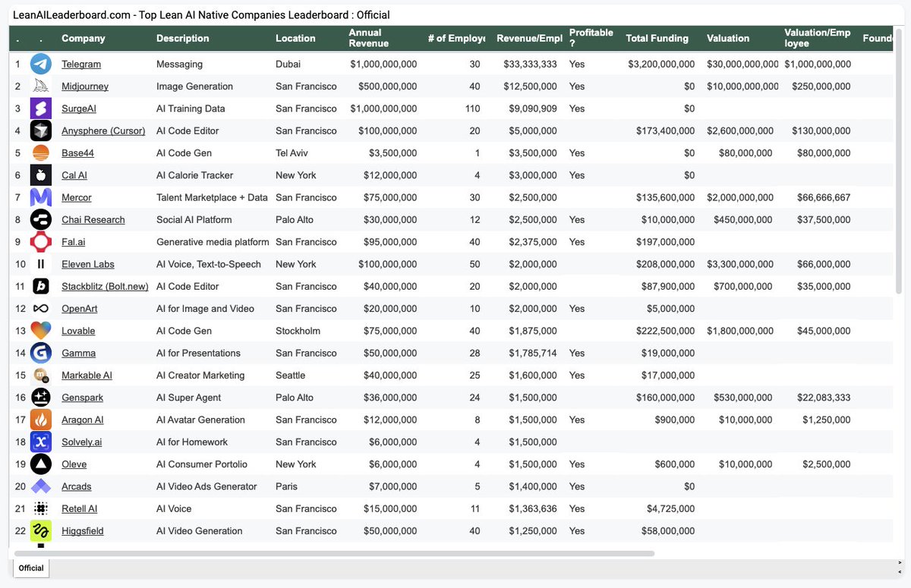Viewport: 911px width, 588px height.
Task: Open the SurgeAI company link
Action: (x=79, y=108)
